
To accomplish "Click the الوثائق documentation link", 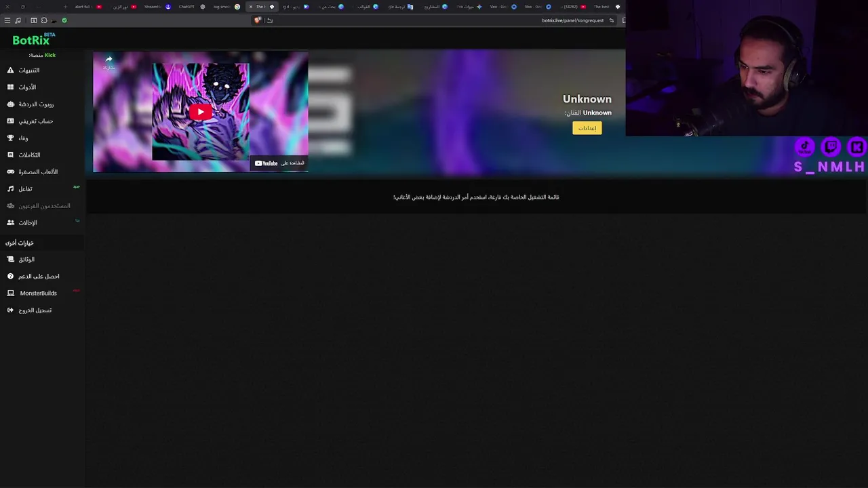I will (26, 260).
